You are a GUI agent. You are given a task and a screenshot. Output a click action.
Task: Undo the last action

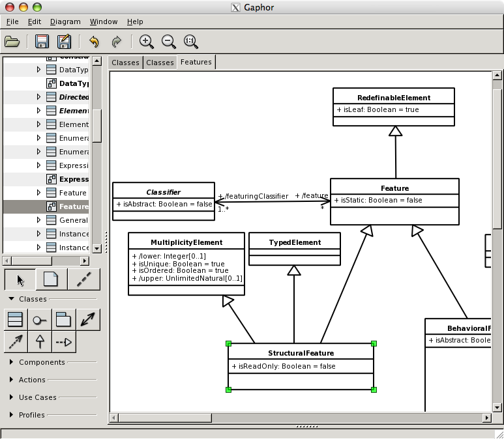(94, 42)
